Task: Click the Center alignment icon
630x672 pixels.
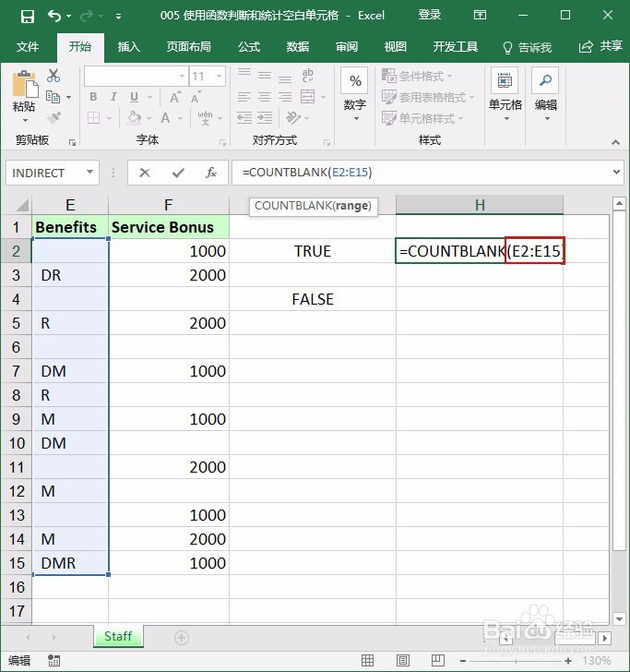Action: (x=265, y=97)
